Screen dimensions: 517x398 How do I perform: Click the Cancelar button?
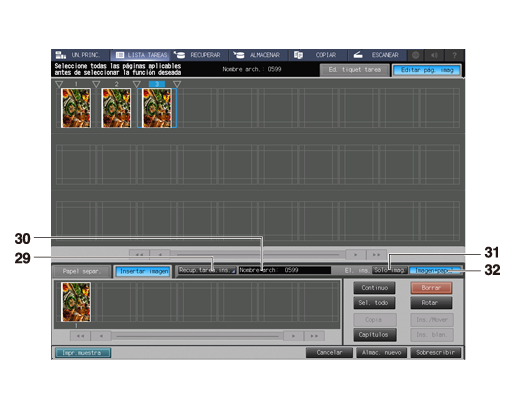329,353
